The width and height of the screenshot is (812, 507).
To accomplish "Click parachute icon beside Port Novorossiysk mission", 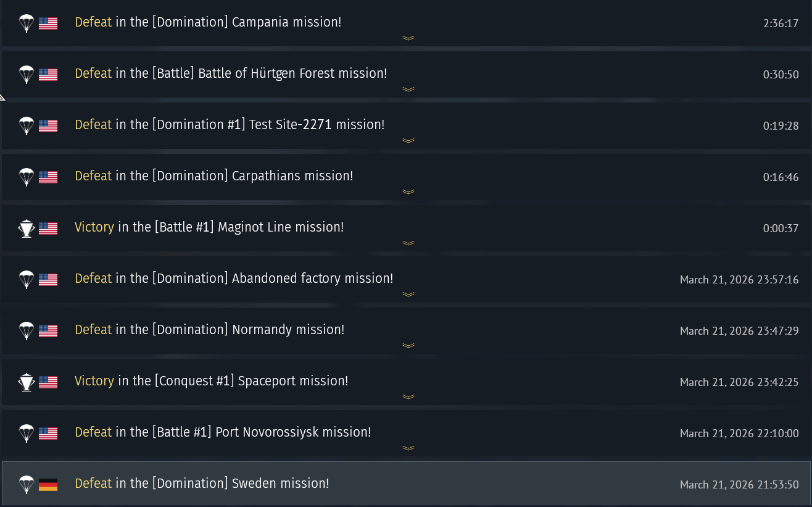I will (26, 434).
